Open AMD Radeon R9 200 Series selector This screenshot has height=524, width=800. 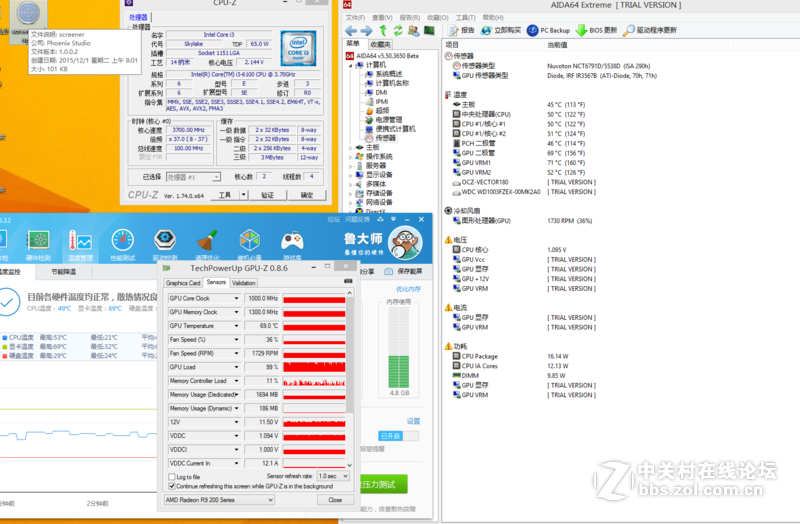pyautogui.click(x=219, y=500)
